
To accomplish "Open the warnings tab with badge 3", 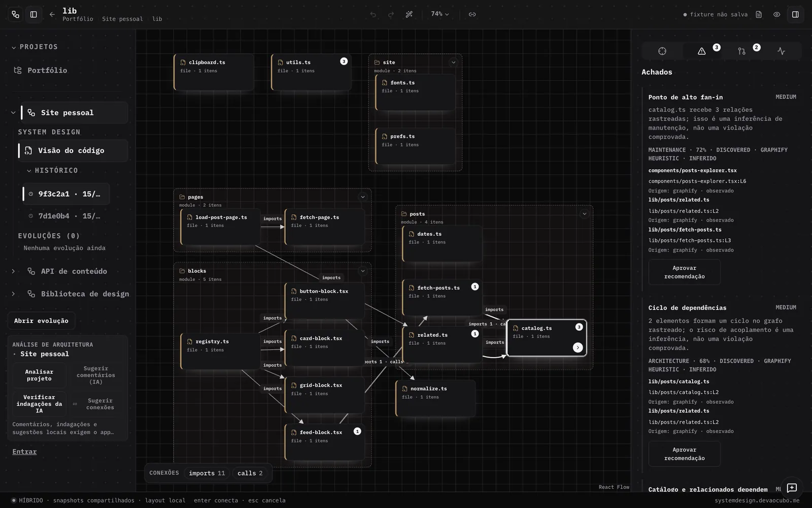I will tap(702, 51).
